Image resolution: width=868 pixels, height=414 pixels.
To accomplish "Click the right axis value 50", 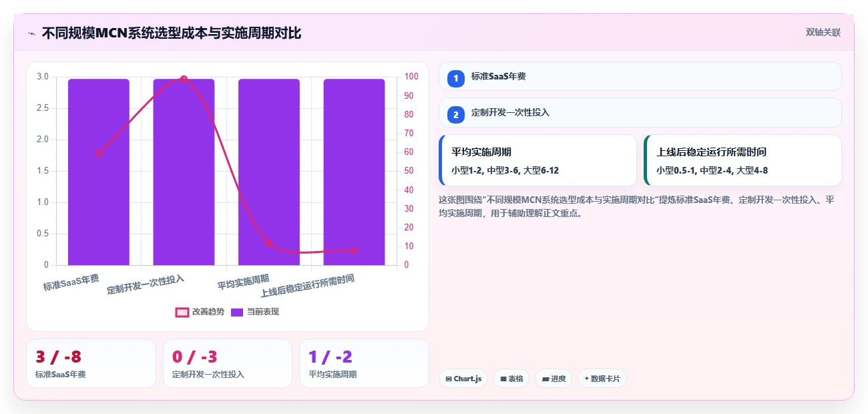I will (x=410, y=171).
